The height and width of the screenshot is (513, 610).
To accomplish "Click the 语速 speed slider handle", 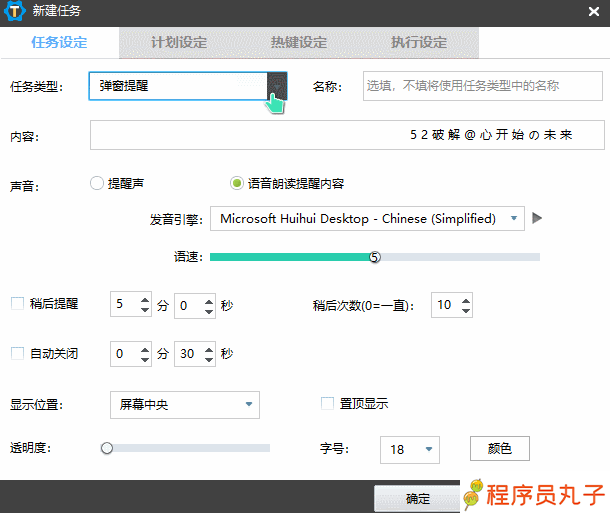I will pos(375,257).
